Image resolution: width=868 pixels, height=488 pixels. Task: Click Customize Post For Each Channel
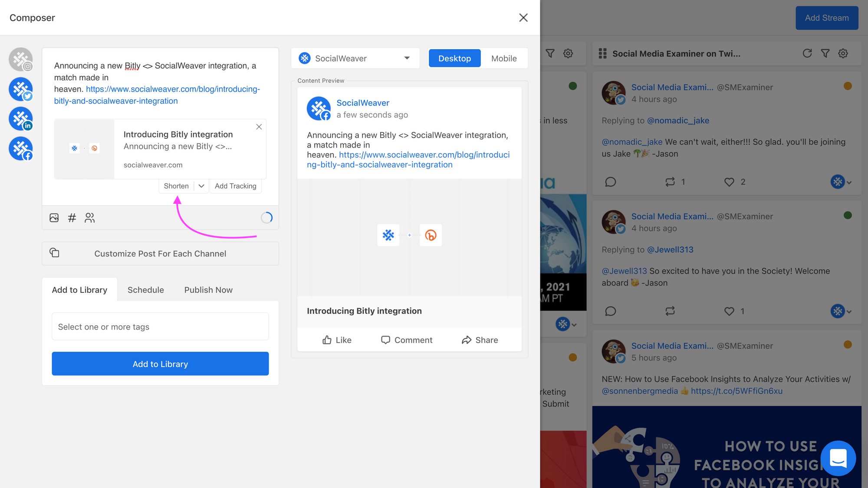pos(160,254)
